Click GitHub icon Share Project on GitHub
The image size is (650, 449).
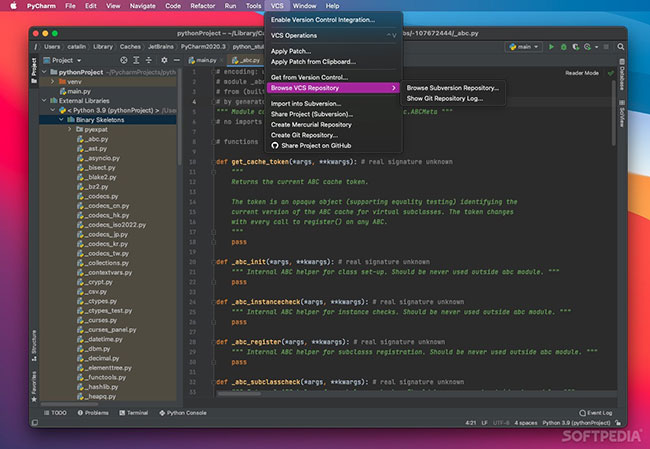tap(274, 146)
